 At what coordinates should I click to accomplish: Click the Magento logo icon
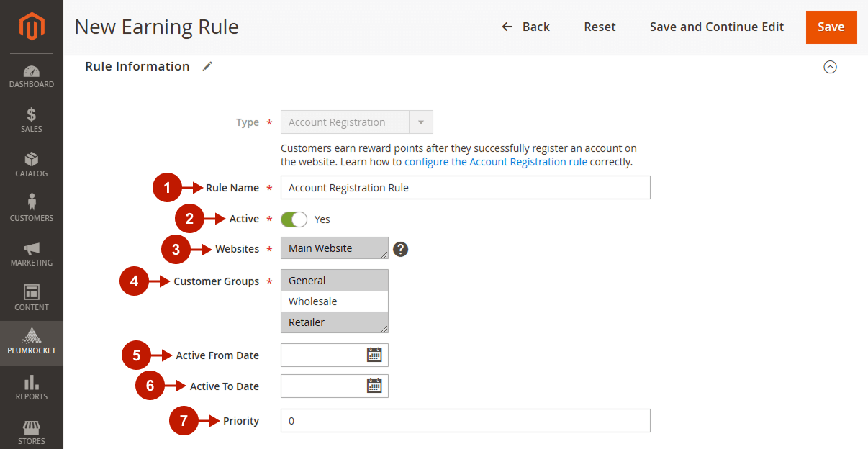(x=31, y=26)
